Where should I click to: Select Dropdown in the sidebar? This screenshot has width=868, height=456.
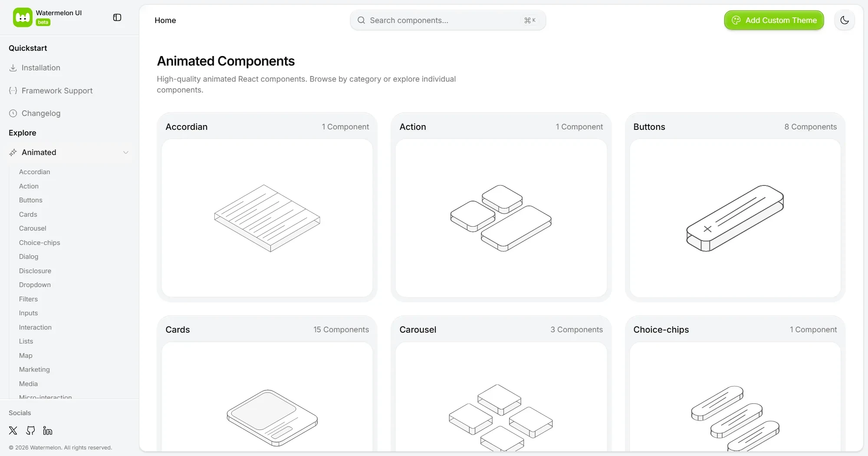click(35, 285)
